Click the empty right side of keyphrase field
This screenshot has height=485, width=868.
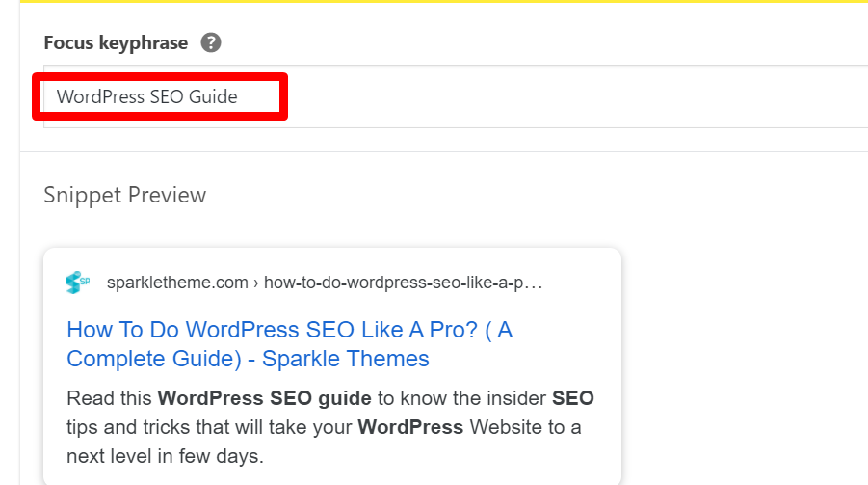(x=576, y=96)
